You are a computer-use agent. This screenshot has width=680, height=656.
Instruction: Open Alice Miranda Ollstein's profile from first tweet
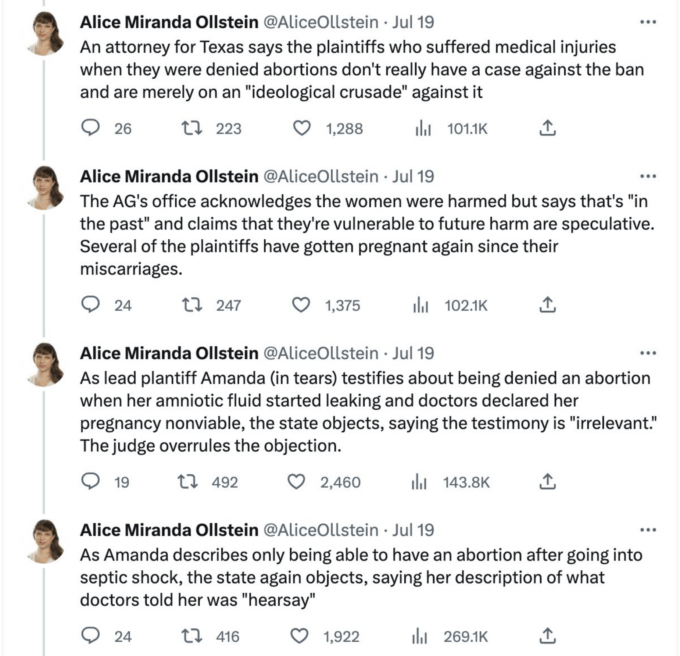(x=169, y=22)
